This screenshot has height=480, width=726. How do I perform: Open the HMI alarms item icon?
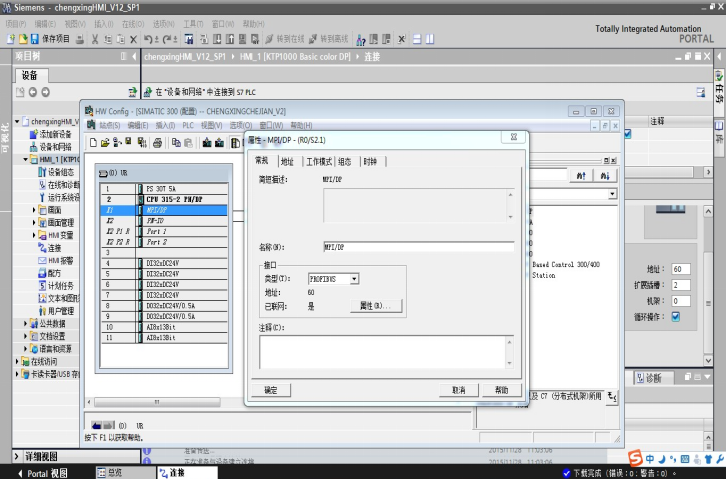[x=41, y=260]
